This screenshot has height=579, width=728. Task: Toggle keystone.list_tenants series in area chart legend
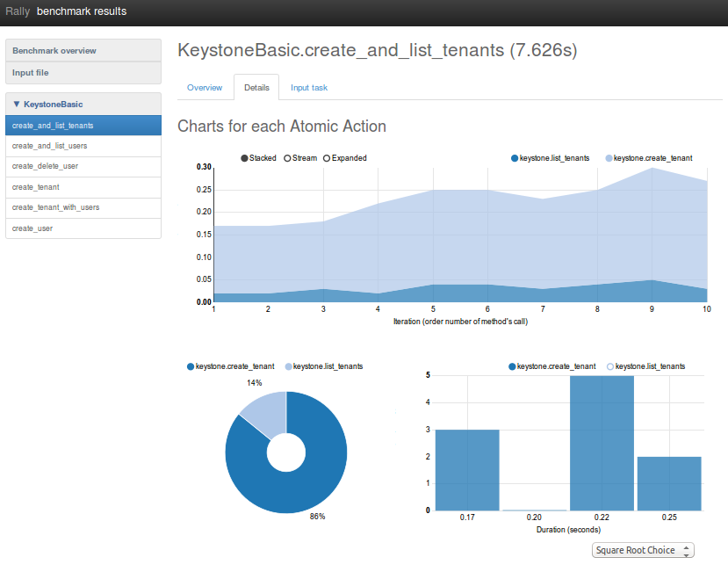point(515,158)
